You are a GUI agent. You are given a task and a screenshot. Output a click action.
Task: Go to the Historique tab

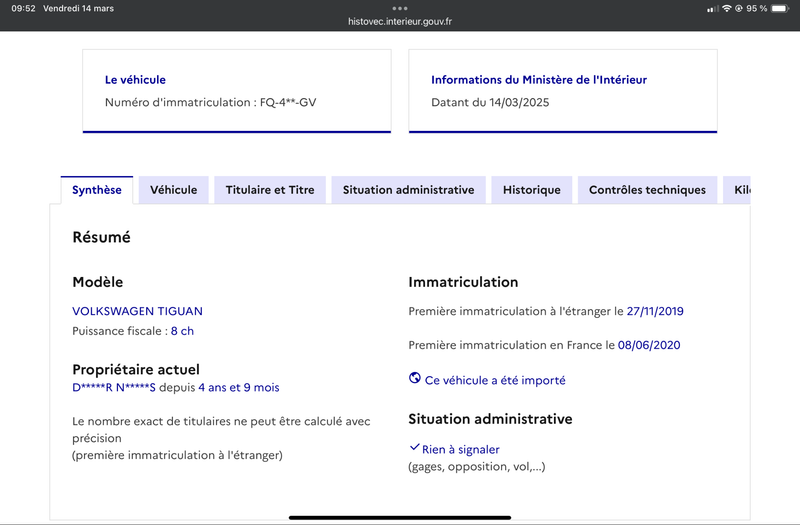532,190
